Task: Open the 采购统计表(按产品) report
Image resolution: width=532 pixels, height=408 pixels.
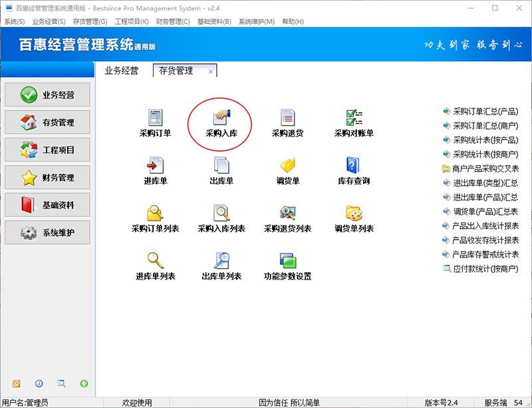Action: click(x=481, y=140)
